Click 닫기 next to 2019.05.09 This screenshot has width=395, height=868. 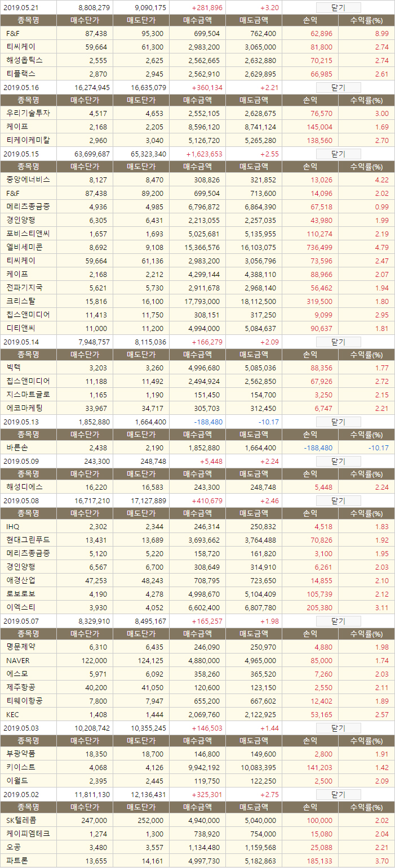(x=338, y=462)
